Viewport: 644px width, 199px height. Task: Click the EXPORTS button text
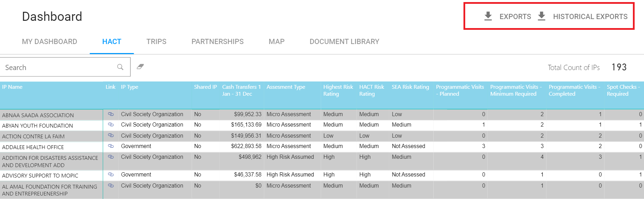[x=515, y=17]
